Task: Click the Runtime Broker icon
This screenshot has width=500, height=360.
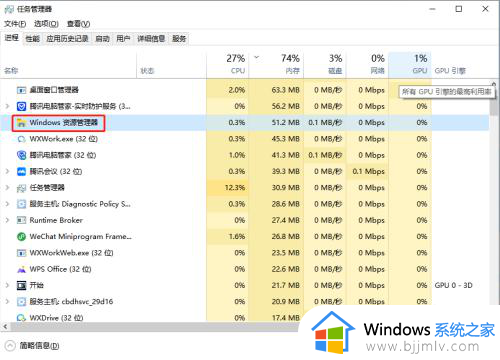Action: click(x=21, y=220)
